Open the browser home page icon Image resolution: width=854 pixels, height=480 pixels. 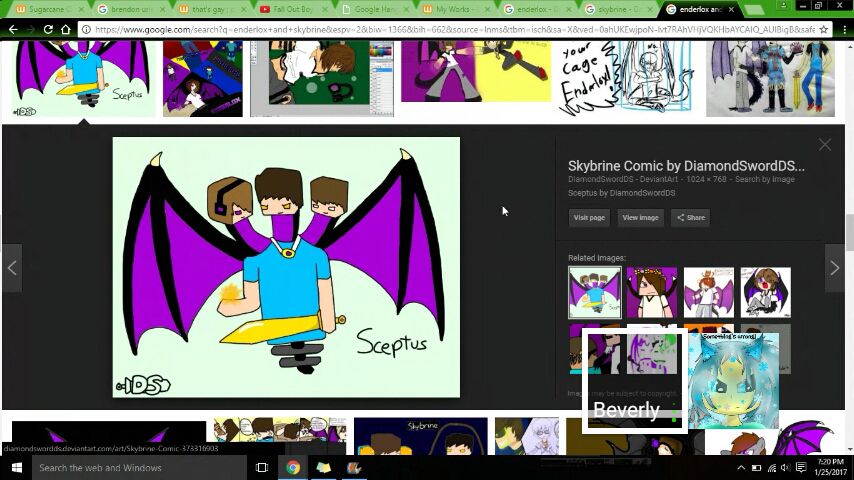(x=66, y=29)
